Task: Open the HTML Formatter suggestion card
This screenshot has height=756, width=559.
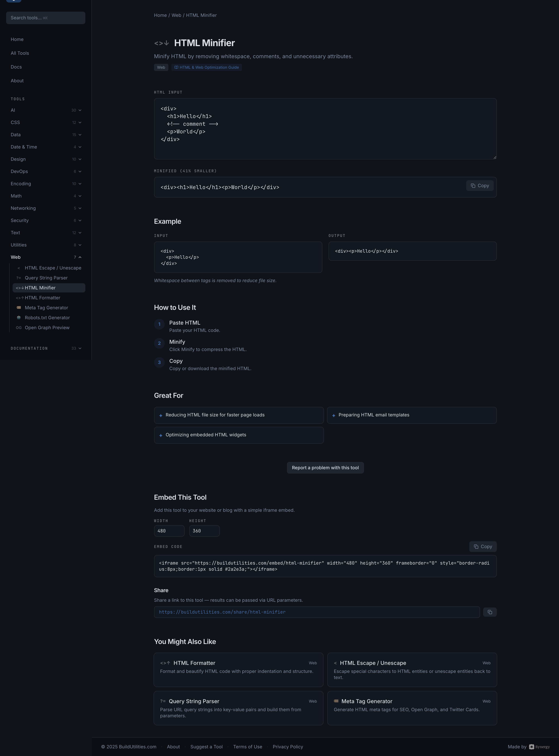Action: (238, 670)
